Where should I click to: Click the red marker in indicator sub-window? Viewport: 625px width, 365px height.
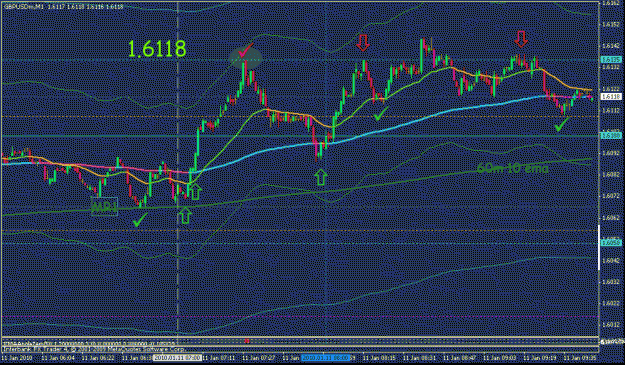click(x=247, y=341)
